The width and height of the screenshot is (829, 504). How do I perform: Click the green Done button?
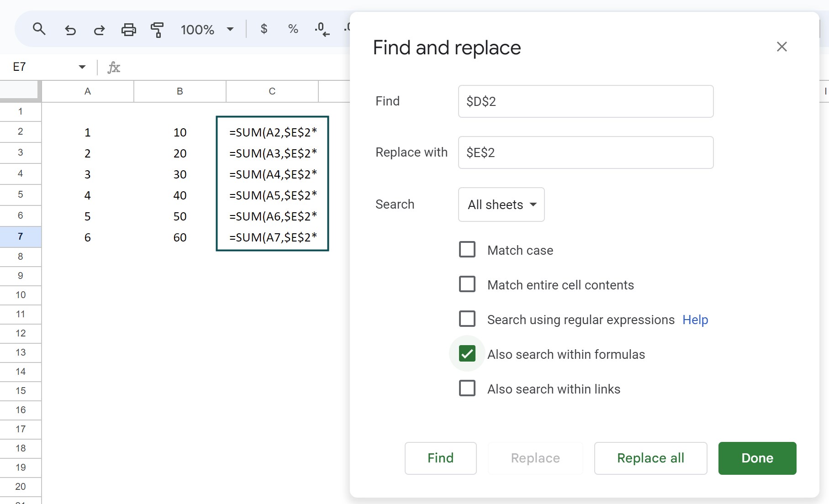pos(757,458)
